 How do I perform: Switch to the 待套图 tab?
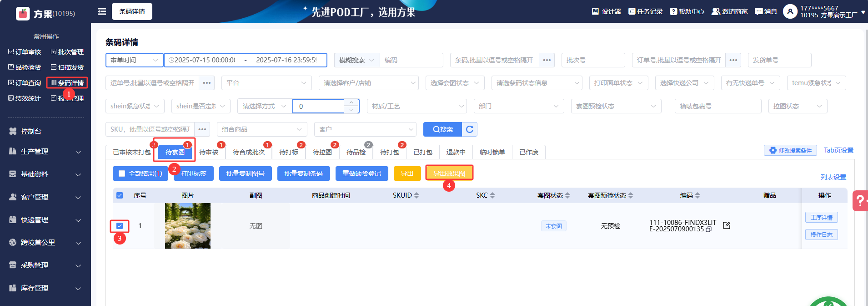tap(175, 152)
